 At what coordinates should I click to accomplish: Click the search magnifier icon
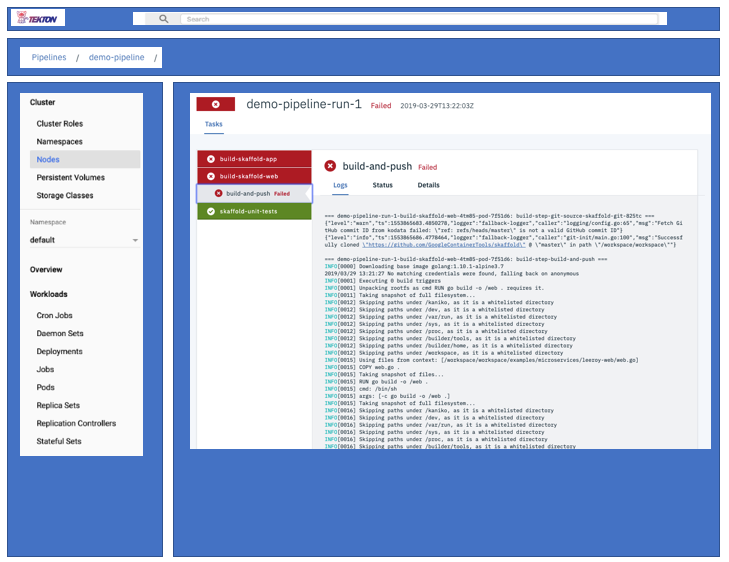click(164, 19)
